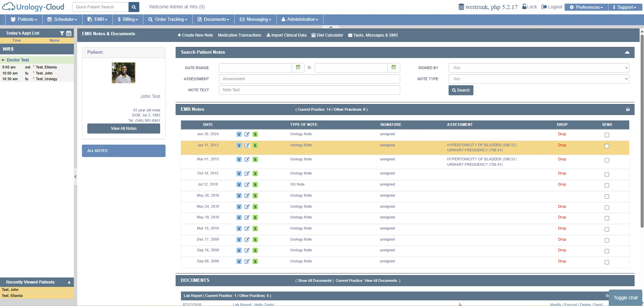This screenshot has width=644, height=306.
Task: Collapse the Search Patient Notes panel
Action: pos(627,52)
